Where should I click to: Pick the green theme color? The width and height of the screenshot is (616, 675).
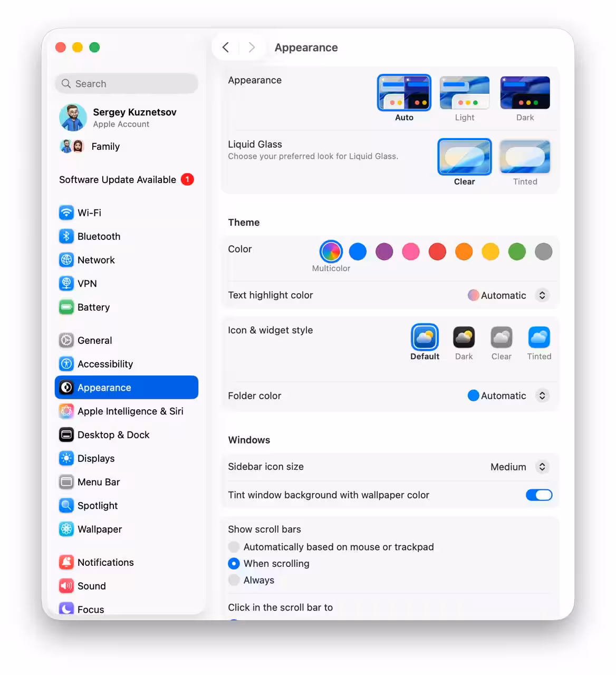[517, 252]
